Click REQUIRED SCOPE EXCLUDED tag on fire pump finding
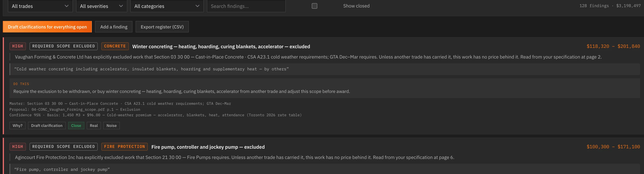 pos(63,147)
